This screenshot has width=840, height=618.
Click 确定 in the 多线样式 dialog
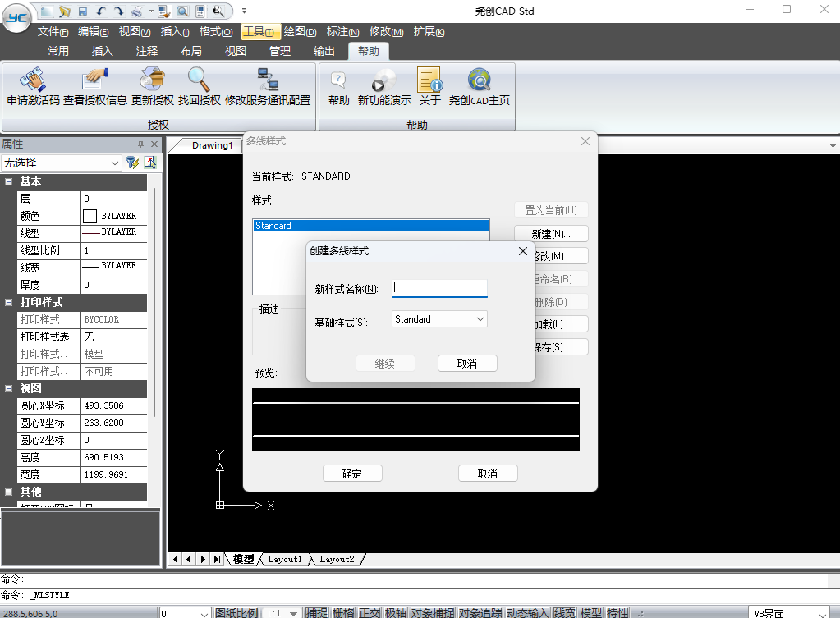coord(352,474)
